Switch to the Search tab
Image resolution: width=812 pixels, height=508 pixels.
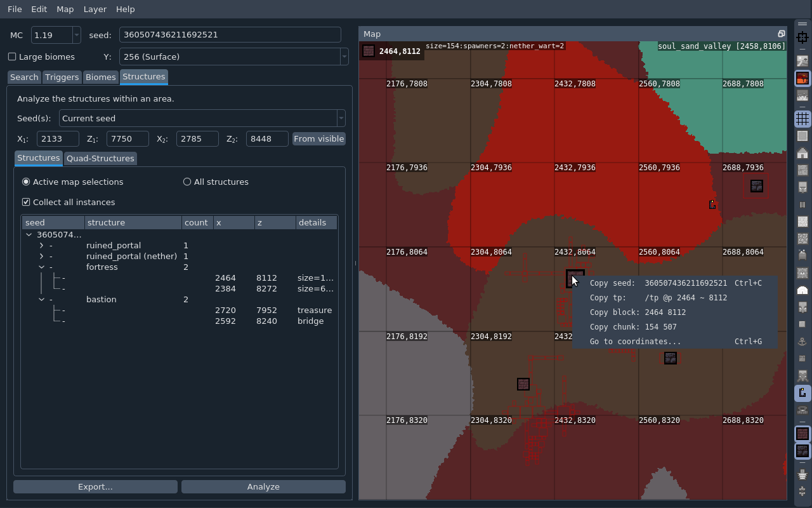point(24,77)
